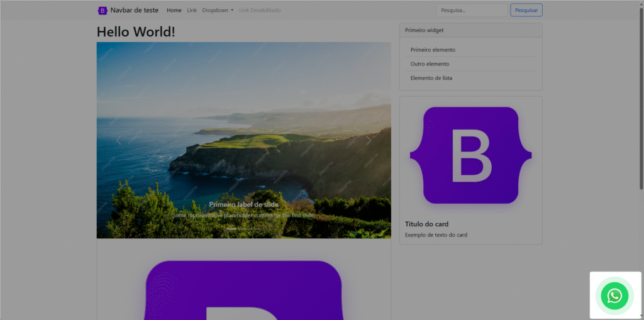Go to previous carousel slide arrow

[119, 140]
